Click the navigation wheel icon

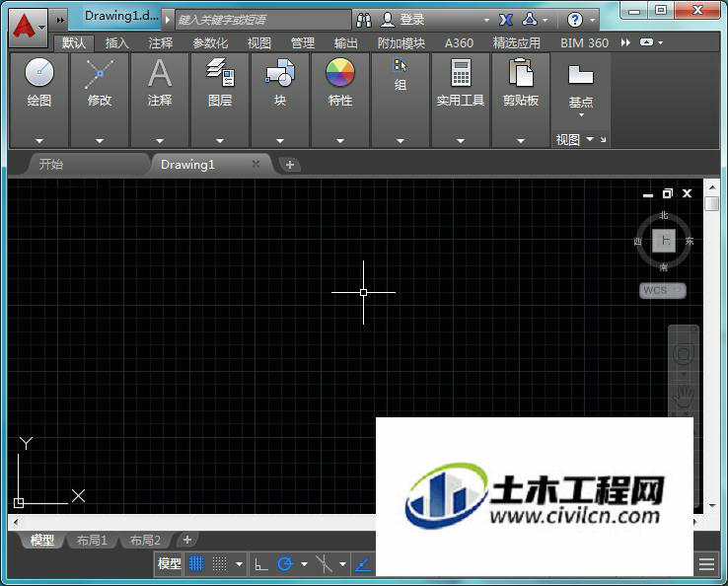pos(683,354)
